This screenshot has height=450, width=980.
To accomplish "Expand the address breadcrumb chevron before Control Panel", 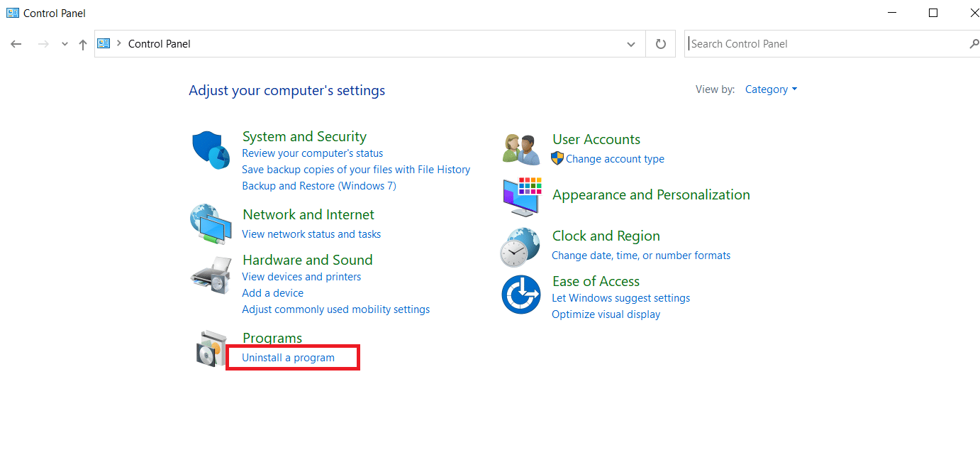I will (x=119, y=43).
